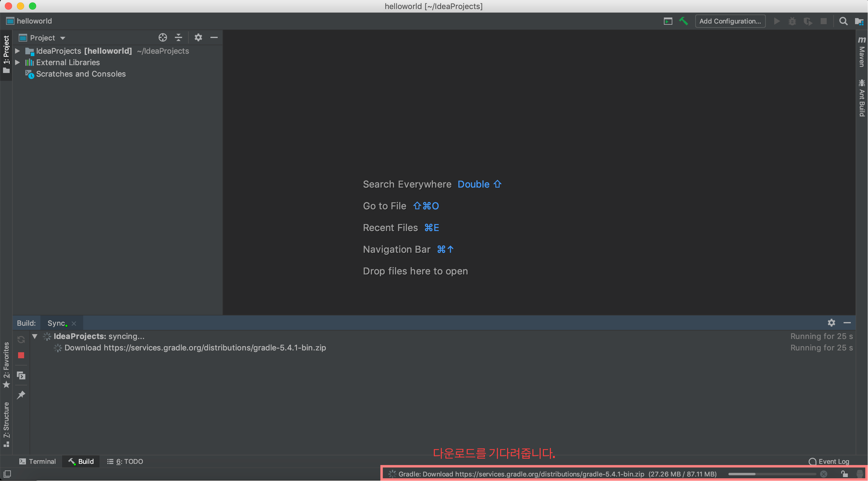Expand External Libraries node
The width and height of the screenshot is (868, 481).
[x=17, y=62]
